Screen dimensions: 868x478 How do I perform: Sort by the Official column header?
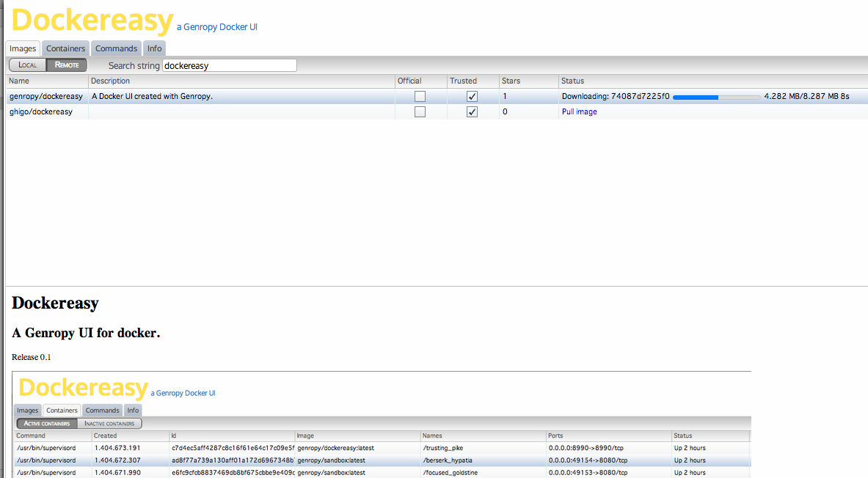pos(420,81)
